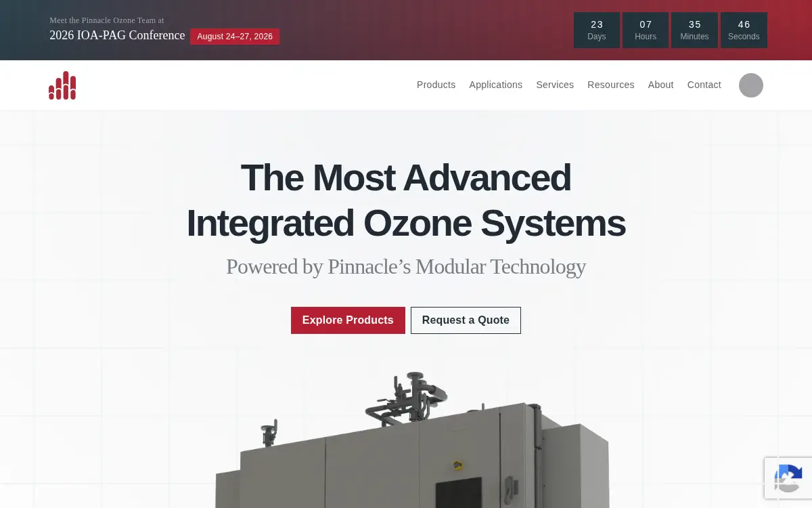The width and height of the screenshot is (812, 508).
Task: Open the Products menu
Action: click(x=436, y=85)
